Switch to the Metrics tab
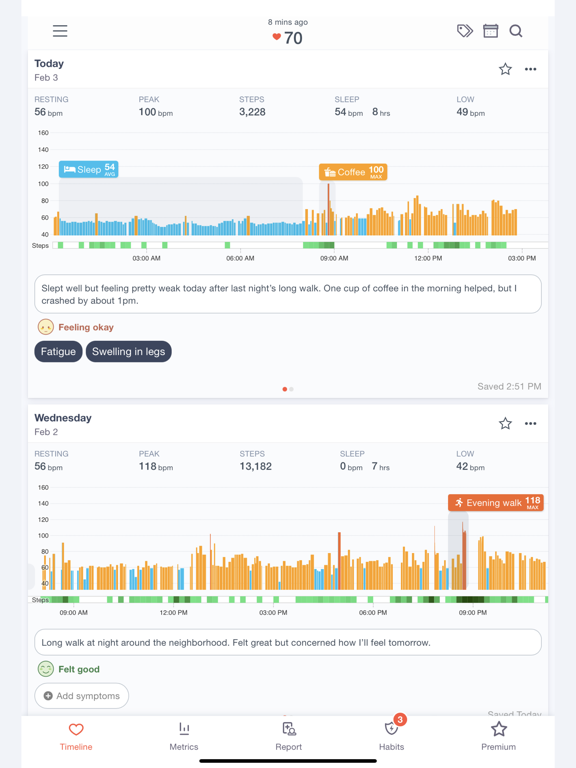The height and width of the screenshot is (768, 576). 184,736
